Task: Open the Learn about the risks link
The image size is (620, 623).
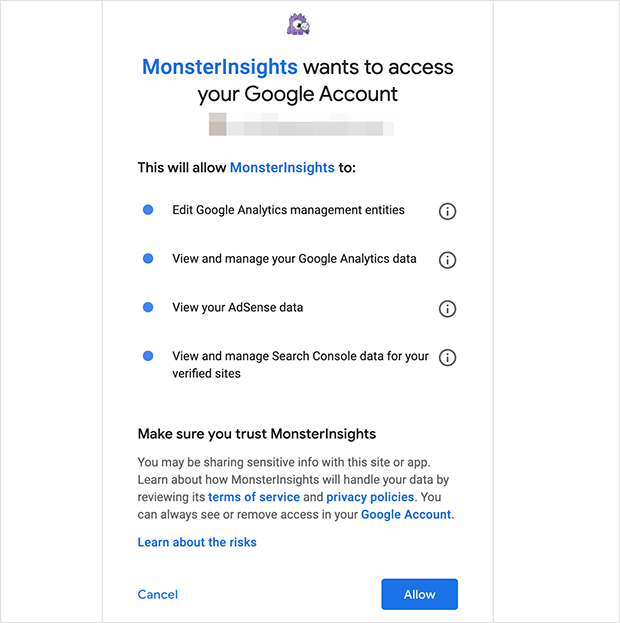Action: coord(197,542)
